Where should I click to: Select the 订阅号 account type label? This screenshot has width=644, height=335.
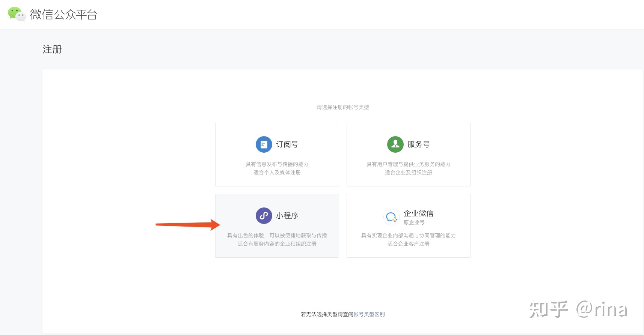click(x=287, y=144)
